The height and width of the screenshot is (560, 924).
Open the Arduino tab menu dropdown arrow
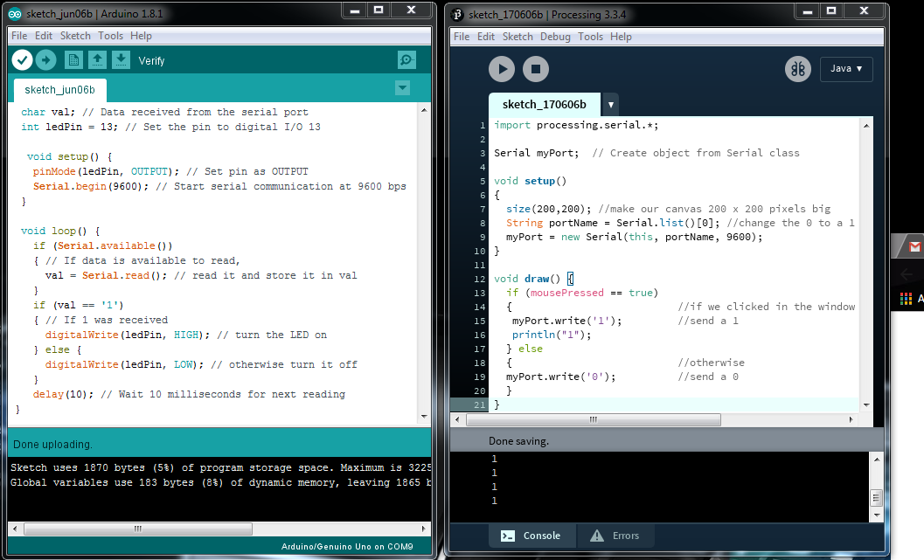(x=402, y=88)
